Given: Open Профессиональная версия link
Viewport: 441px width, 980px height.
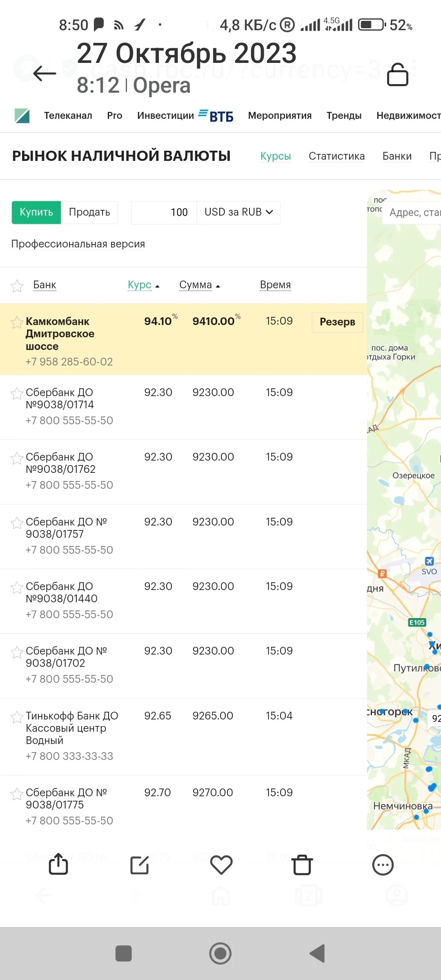Looking at the screenshot, I should tap(78, 244).
